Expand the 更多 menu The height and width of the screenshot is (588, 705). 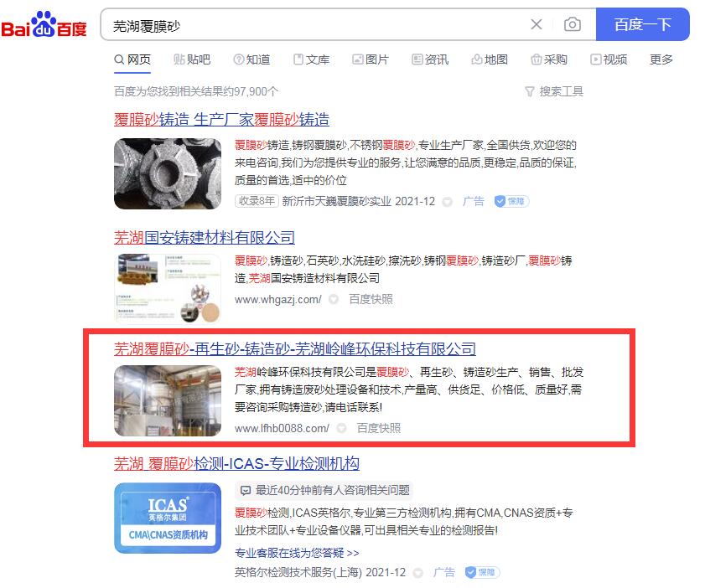pyautogui.click(x=661, y=59)
